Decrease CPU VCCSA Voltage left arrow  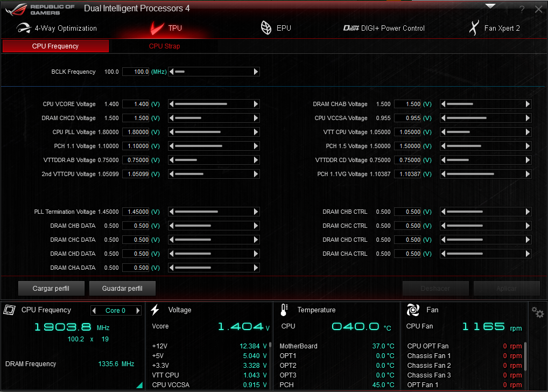coord(444,118)
